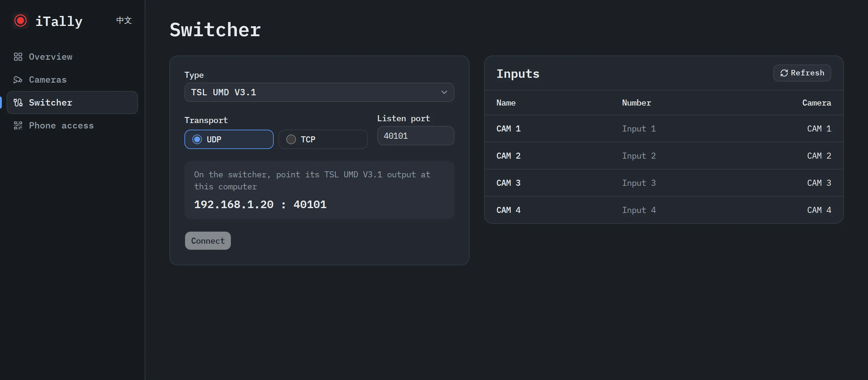Click the address 192.168.1.20 : 40101
The height and width of the screenshot is (380, 868).
[x=260, y=205]
